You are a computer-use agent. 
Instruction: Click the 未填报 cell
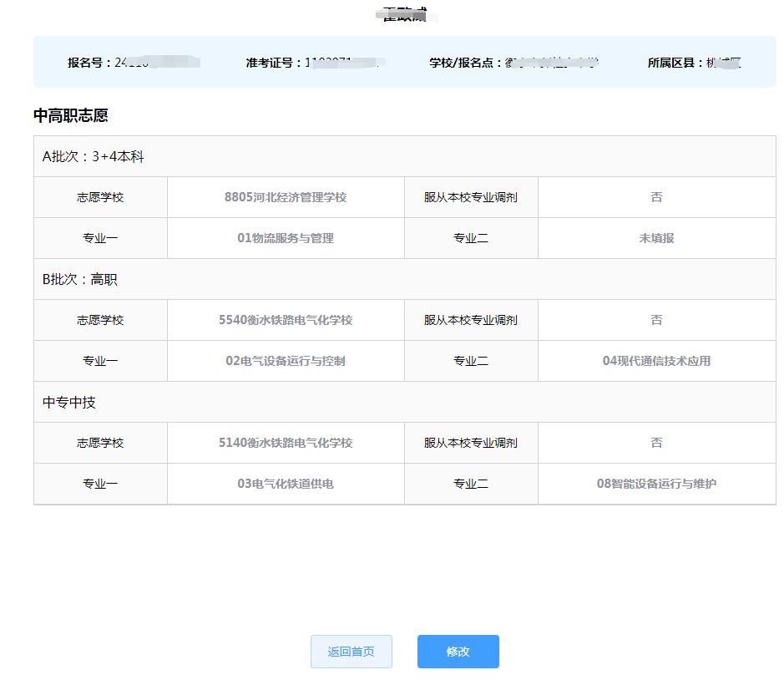[656, 238]
